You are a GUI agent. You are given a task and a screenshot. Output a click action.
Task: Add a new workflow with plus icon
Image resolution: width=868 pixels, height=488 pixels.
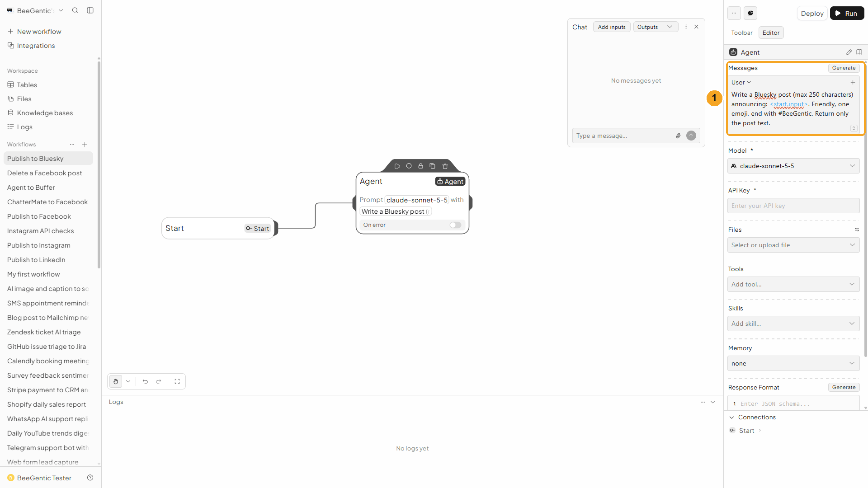(85, 145)
